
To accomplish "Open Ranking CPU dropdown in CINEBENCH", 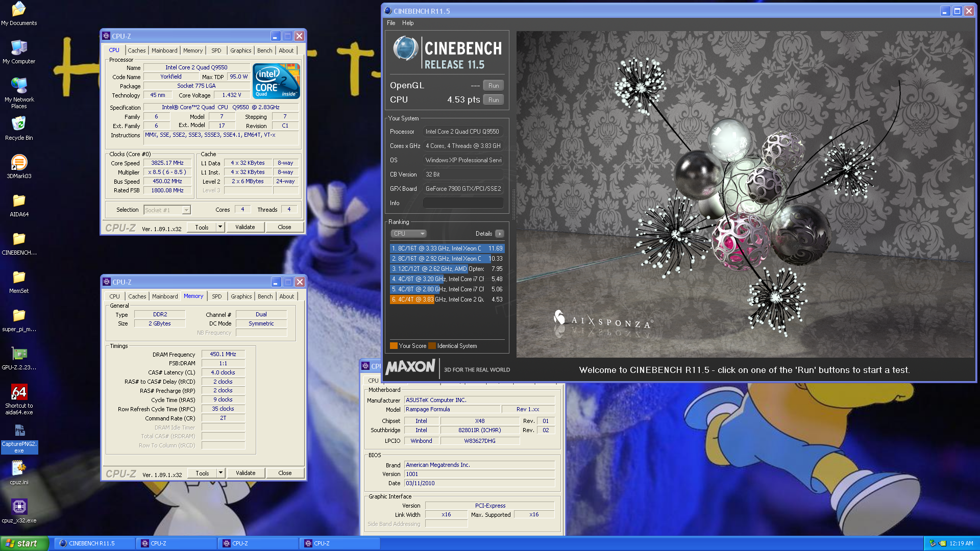I will tap(409, 234).
